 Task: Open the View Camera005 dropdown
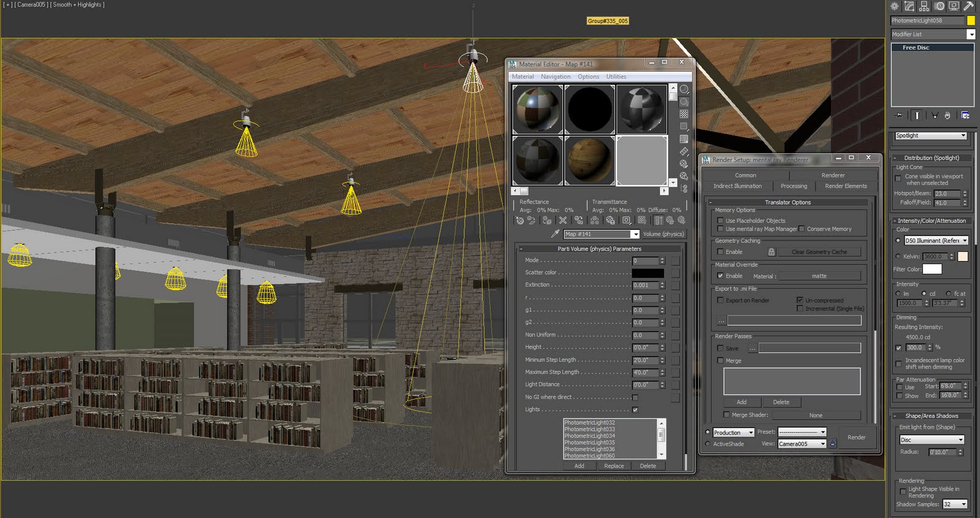point(802,444)
